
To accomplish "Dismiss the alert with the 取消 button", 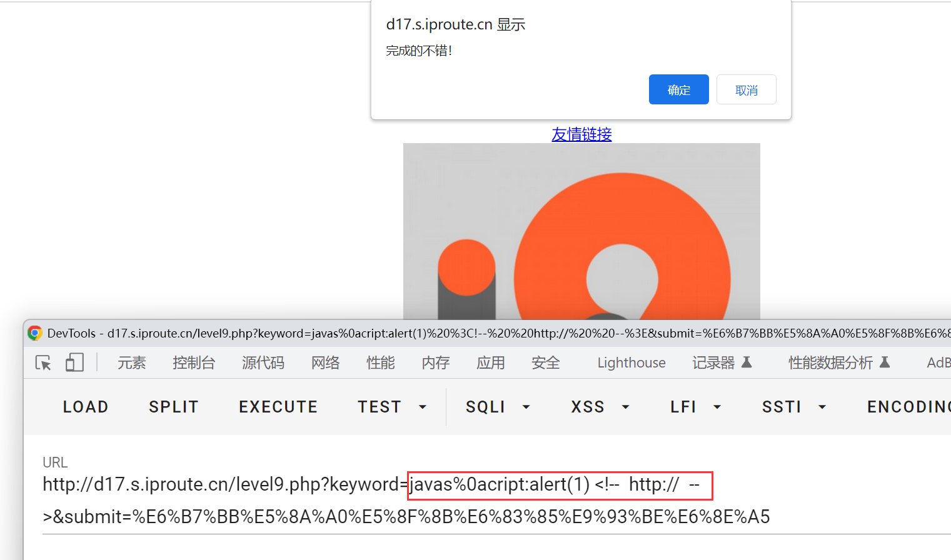I will (746, 90).
